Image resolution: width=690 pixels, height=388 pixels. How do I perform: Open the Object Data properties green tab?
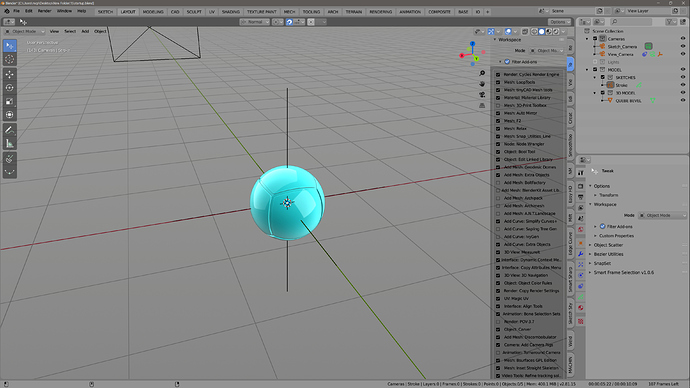(581, 297)
